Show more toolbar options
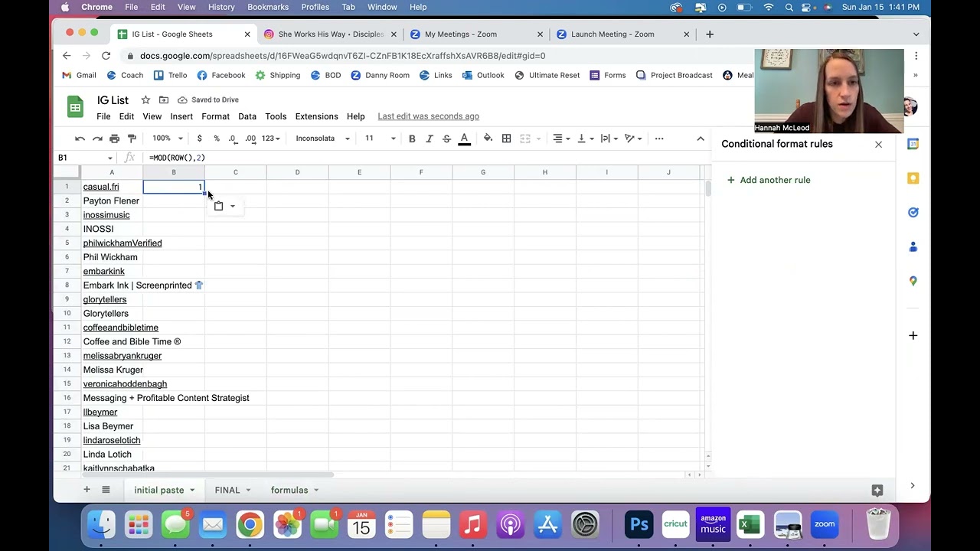Screen dimensions: 980x551 click(x=659, y=139)
